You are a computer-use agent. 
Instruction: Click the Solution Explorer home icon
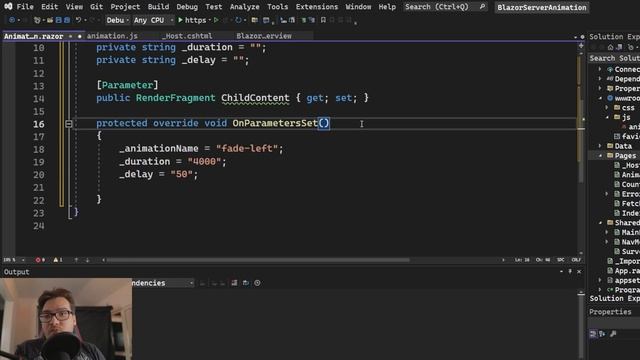tap(610, 47)
